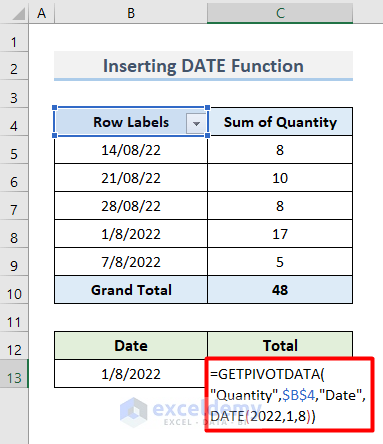Select row 5 header
The image size is (383, 444).
click(14, 150)
